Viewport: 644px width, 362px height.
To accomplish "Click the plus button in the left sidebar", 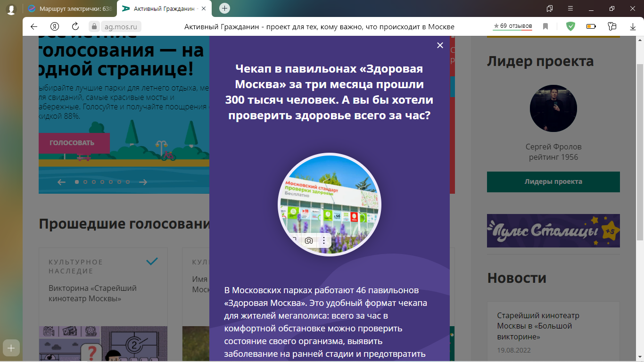I will pos(11,348).
